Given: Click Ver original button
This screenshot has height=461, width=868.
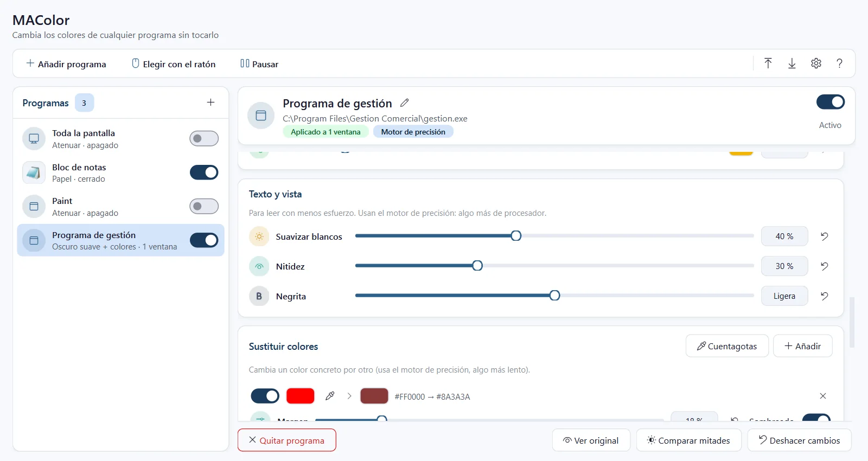Looking at the screenshot, I should point(591,440).
